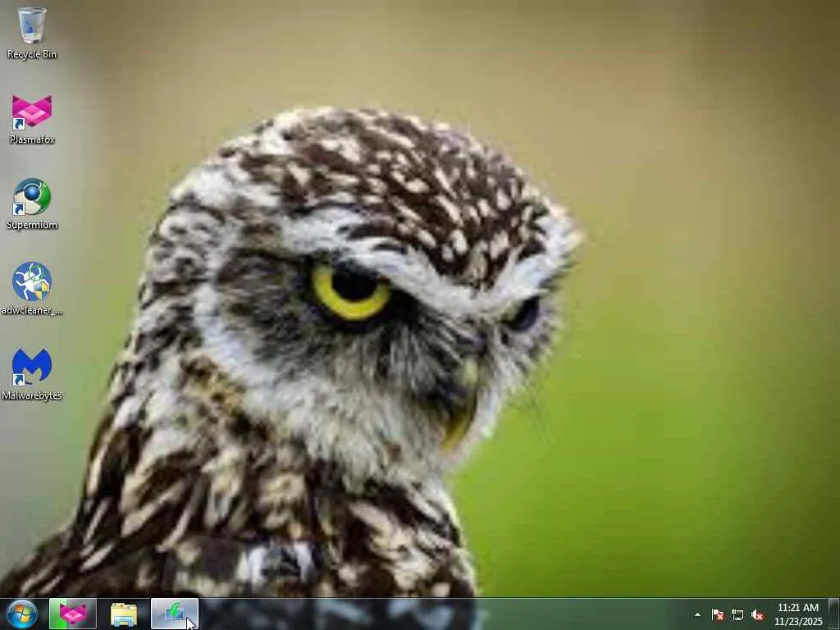The height and width of the screenshot is (630, 840).
Task: Open Action Center flag icon in tray
Action: pyautogui.click(x=718, y=614)
